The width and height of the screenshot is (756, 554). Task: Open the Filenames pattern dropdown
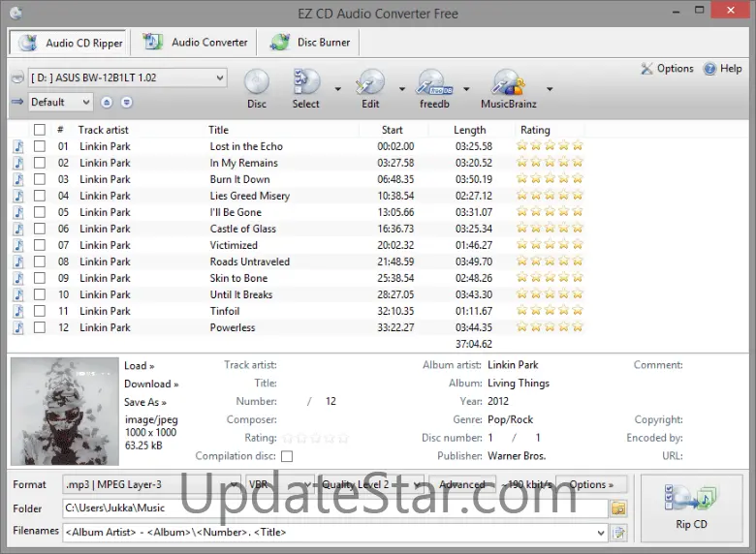point(600,533)
